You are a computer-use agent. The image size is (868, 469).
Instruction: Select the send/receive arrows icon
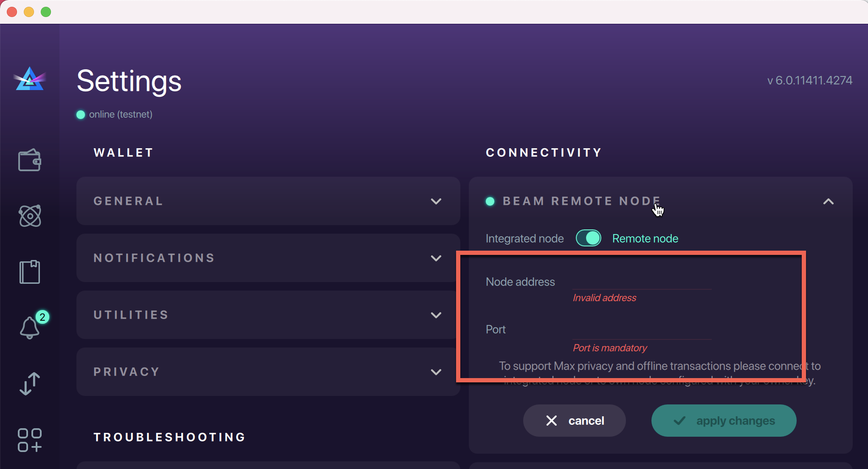(x=29, y=384)
